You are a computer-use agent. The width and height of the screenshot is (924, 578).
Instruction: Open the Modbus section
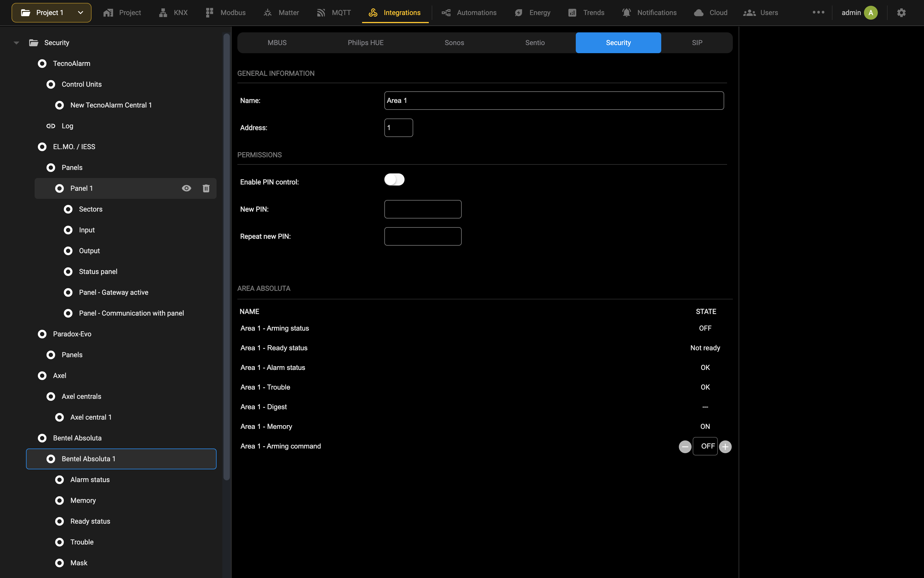coord(225,13)
